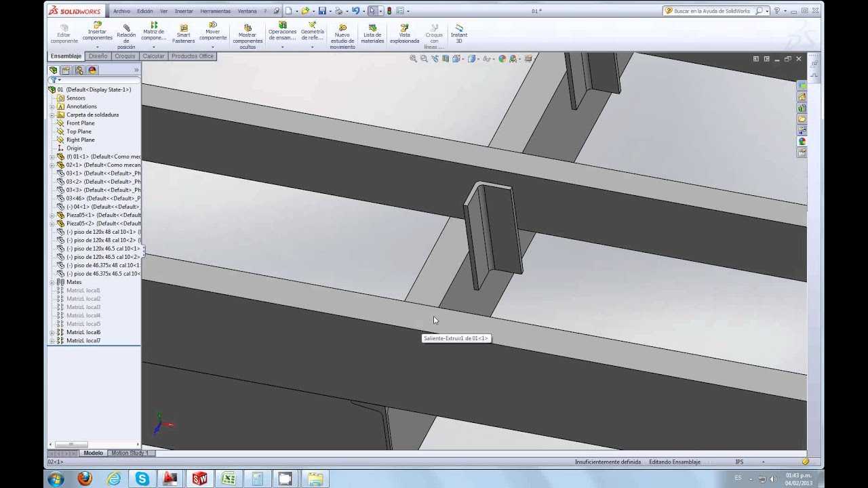This screenshot has width=868, height=488.
Task: Expand the Pieza05<1> component
Action: [52, 215]
